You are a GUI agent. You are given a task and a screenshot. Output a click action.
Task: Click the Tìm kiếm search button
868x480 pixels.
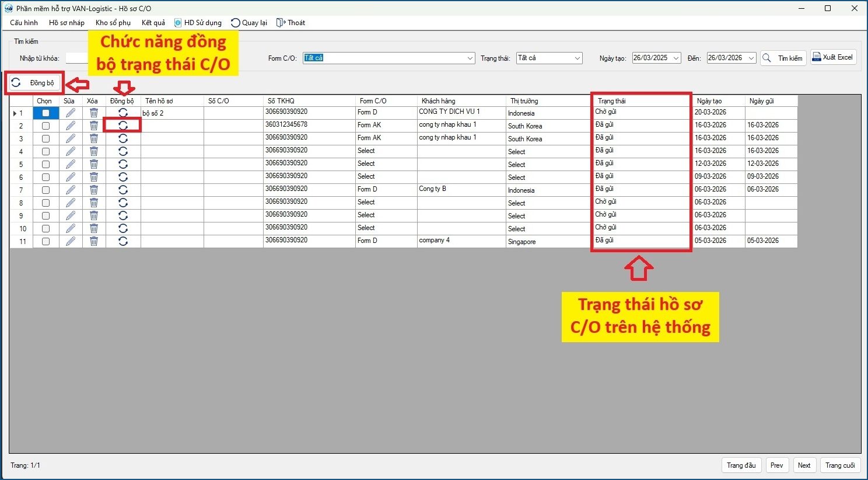click(x=783, y=58)
